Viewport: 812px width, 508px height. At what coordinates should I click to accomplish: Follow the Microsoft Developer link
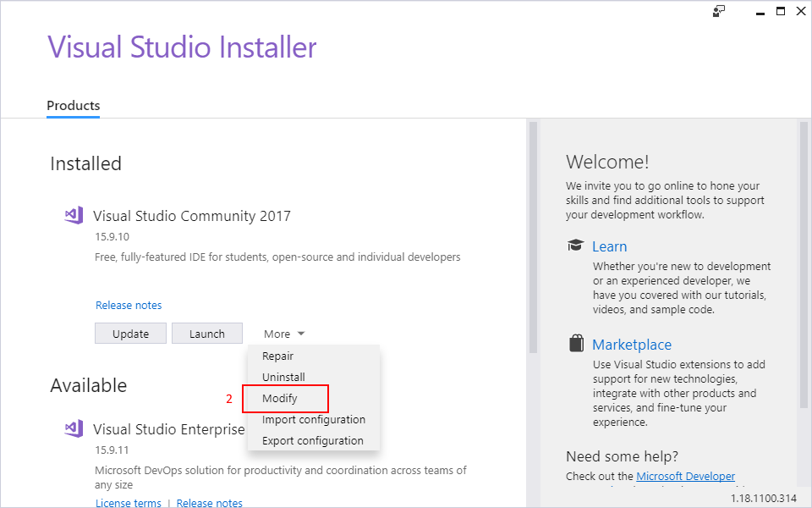[685, 476]
